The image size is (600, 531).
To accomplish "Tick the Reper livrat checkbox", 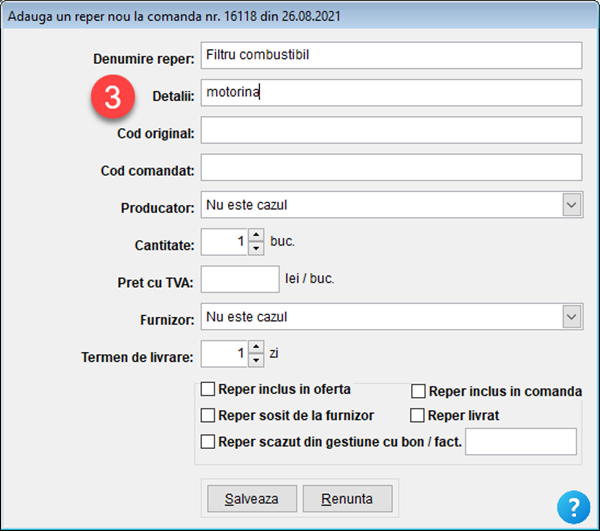I will 419,415.
